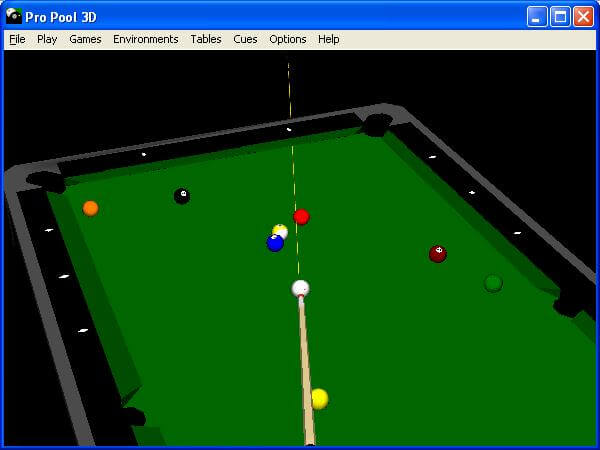Open the Games menu
The image size is (600, 450).
(85, 39)
